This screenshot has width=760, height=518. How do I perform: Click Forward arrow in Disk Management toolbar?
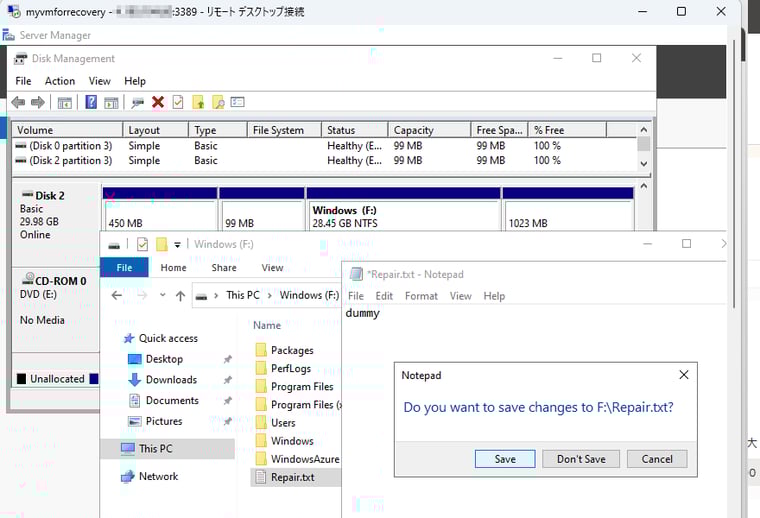point(38,102)
